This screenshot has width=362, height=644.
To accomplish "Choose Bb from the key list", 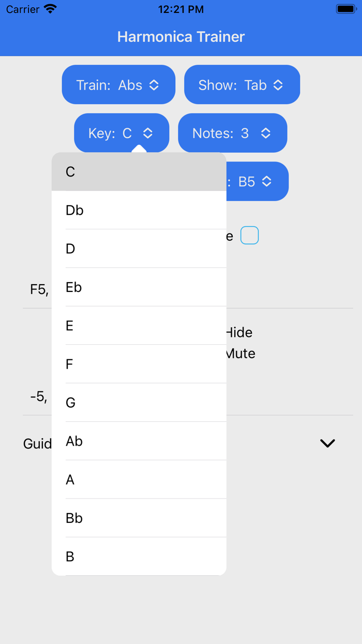I will pyautogui.click(x=139, y=518).
